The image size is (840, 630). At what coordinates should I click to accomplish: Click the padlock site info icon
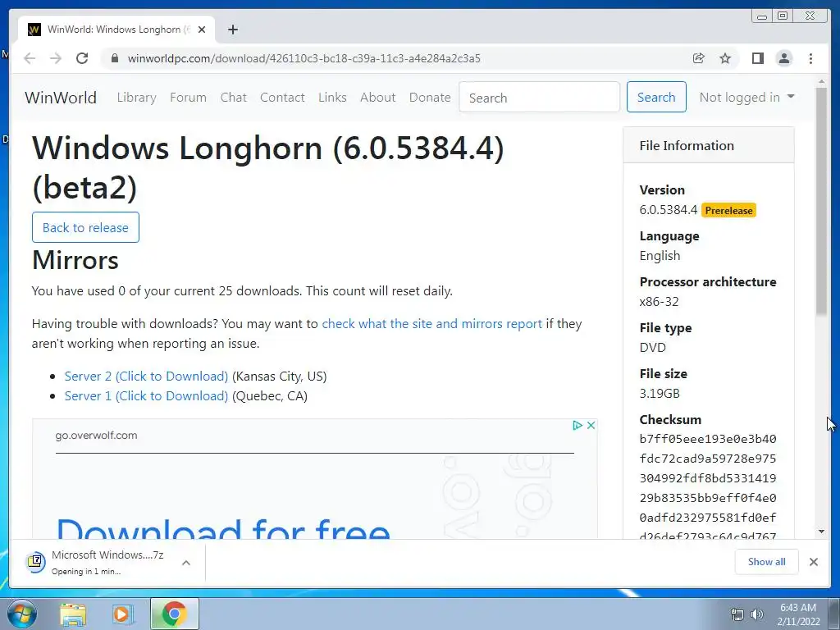tap(114, 58)
